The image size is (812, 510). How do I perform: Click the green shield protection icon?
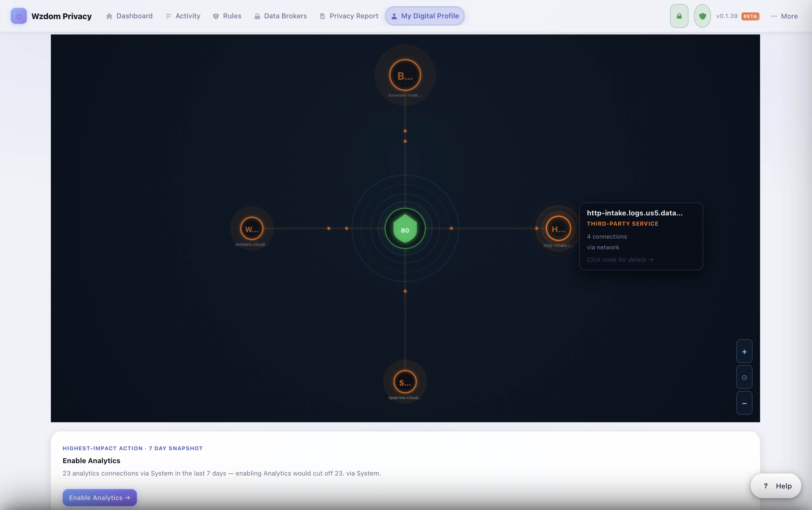(x=702, y=16)
